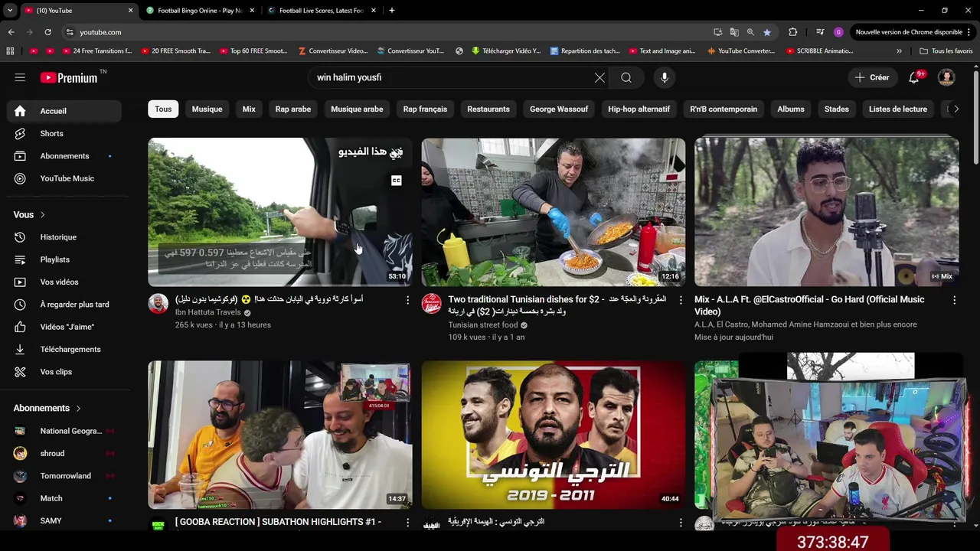The height and width of the screenshot is (551, 980).
Task: Select the R'n'B contemporain filter chip
Action: coord(724,109)
